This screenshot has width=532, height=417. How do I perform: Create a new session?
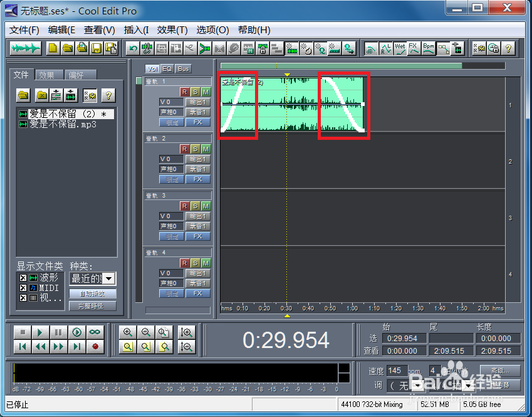click(53, 48)
